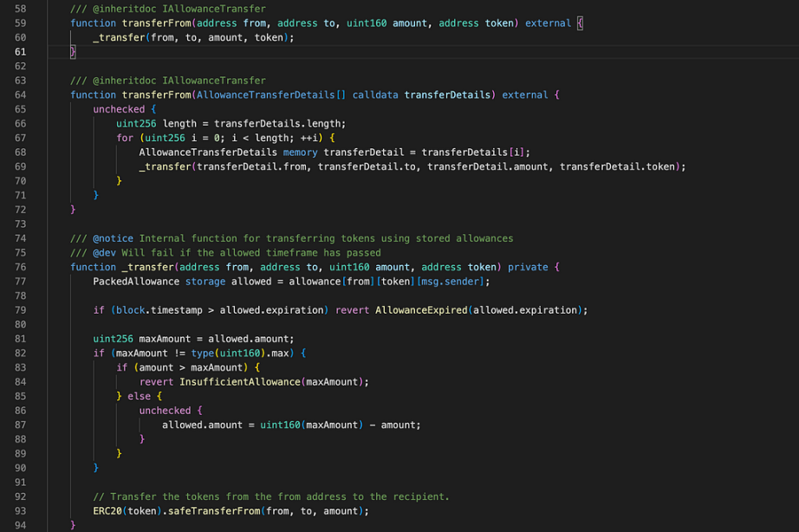Click the "_transfer" call on line 60

[119, 38]
